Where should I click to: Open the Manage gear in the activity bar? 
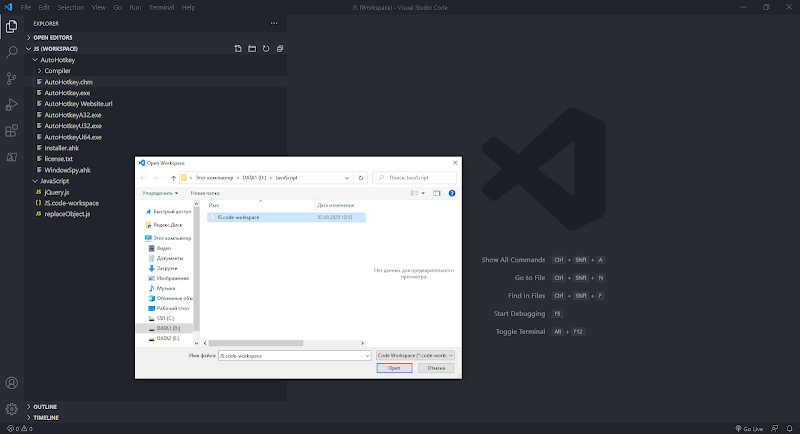pos(11,409)
